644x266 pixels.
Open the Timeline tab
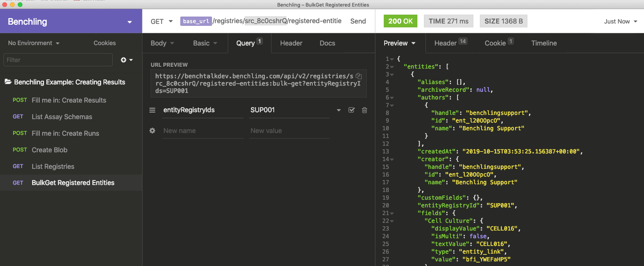(x=544, y=43)
